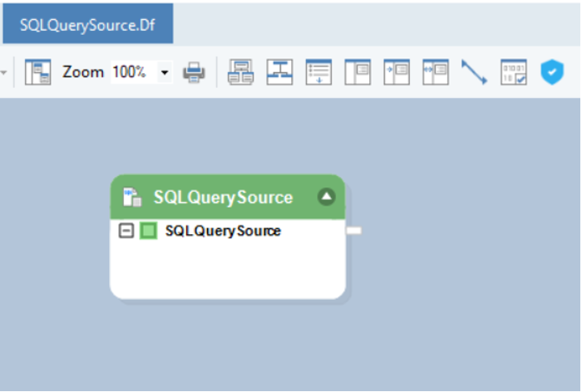Click the window panel toolbar icon
Screen dimensions: 582x392
[358, 72]
